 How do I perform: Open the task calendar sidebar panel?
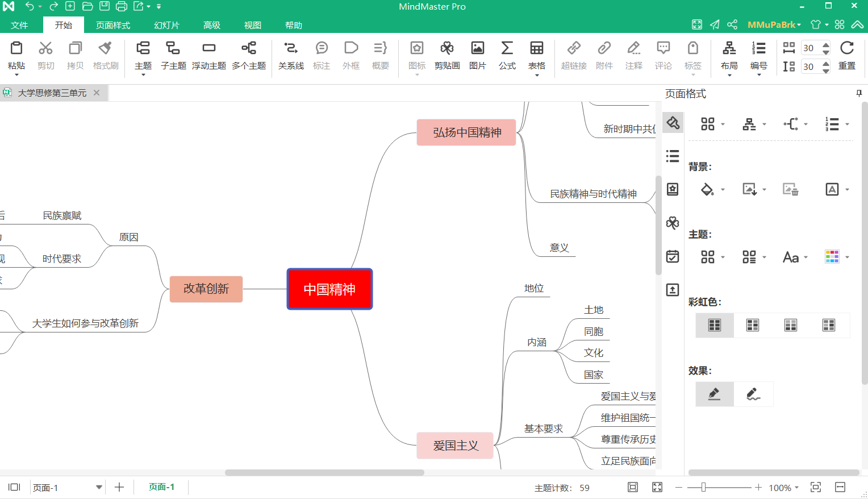coord(673,256)
